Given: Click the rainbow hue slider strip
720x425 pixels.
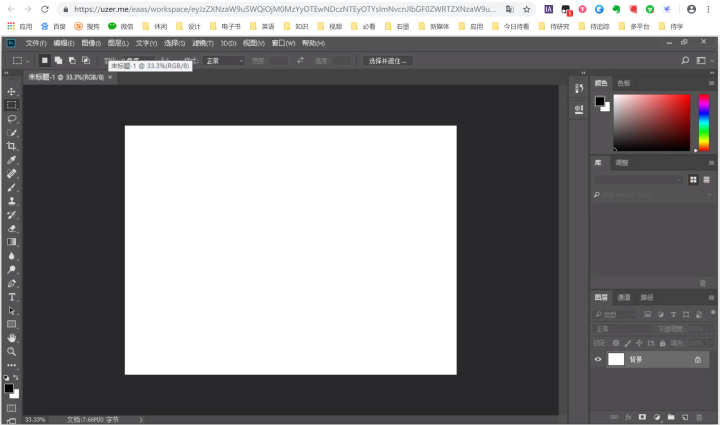Looking at the screenshot, I should 704,122.
